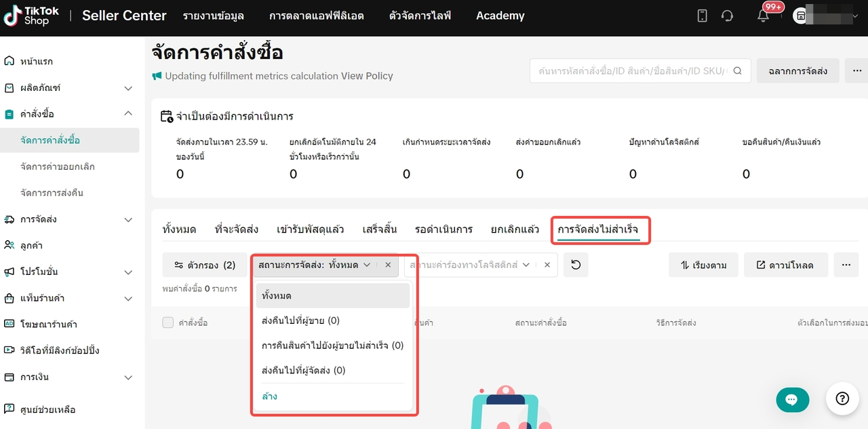The width and height of the screenshot is (868, 429).
Task: Click the reset filters circular arrow icon
Action: coord(576,265)
